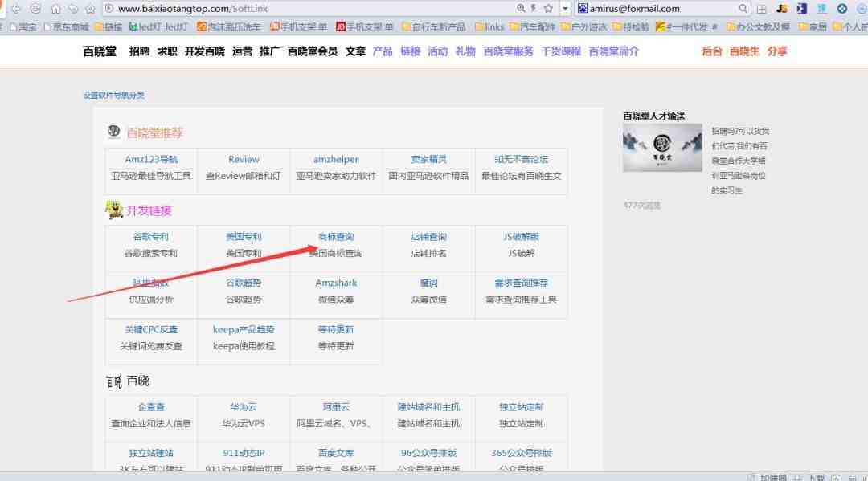
Task: Open the Review link
Action: point(244,159)
